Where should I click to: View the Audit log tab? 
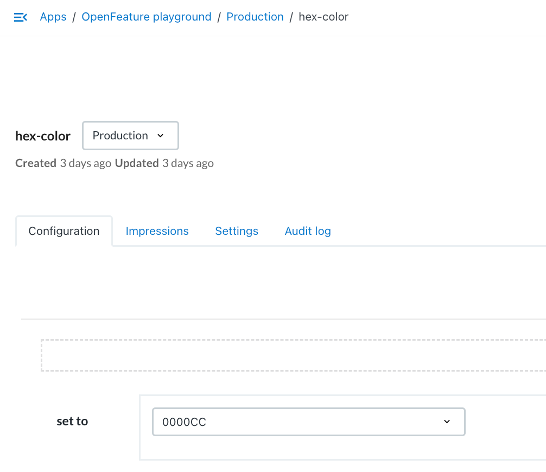(308, 231)
